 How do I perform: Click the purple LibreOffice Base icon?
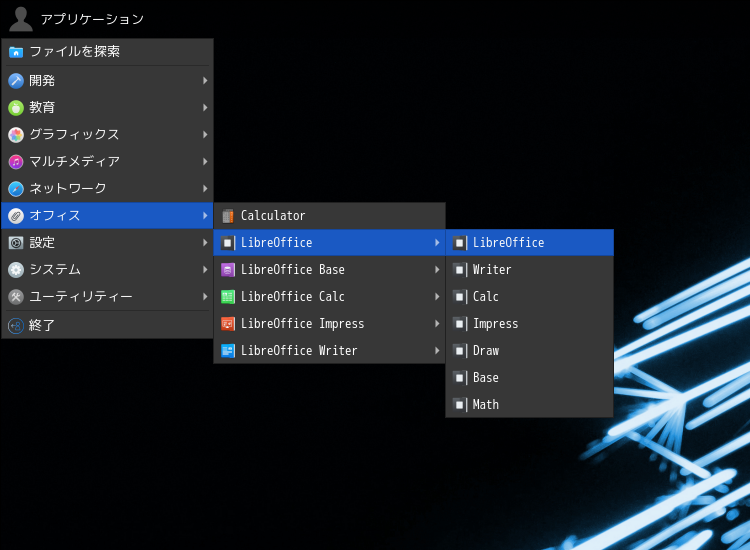point(228,270)
